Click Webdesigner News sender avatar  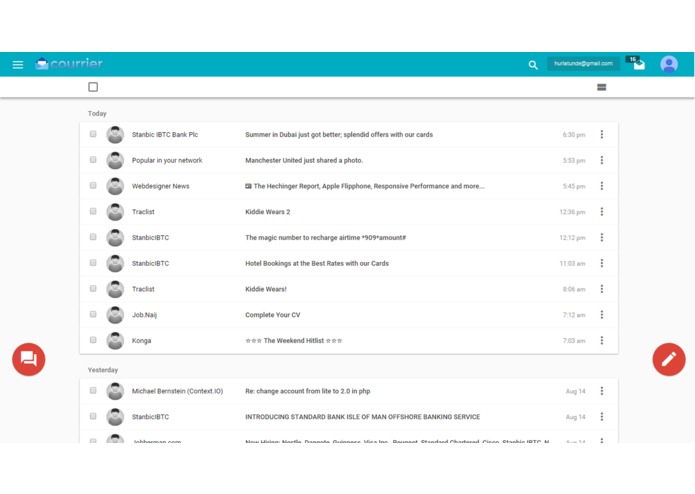click(x=115, y=186)
